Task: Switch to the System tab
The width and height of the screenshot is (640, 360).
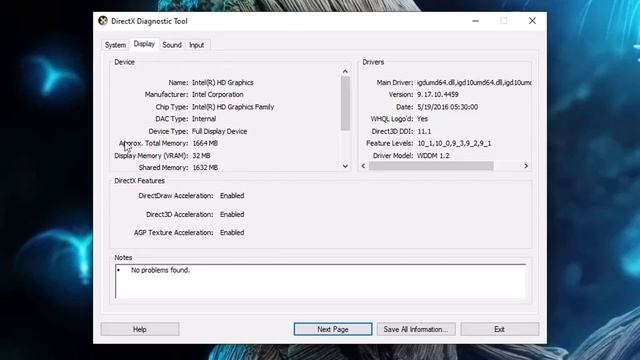Action: tap(115, 45)
